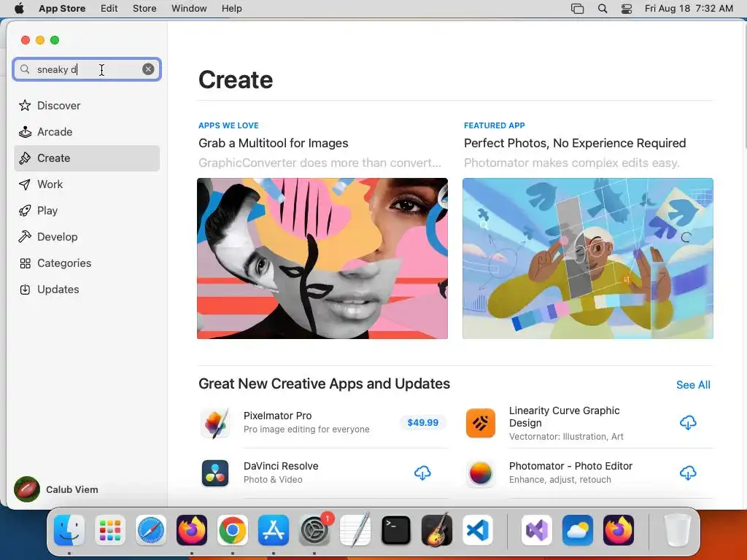Click the Categories grid icon
The height and width of the screenshot is (560, 747).
point(25,262)
